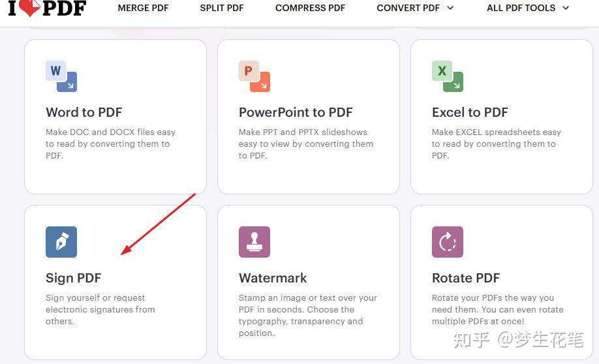This screenshot has width=599, height=364.
Task: Click the PowerPoint to PDF icon
Action: tap(254, 76)
